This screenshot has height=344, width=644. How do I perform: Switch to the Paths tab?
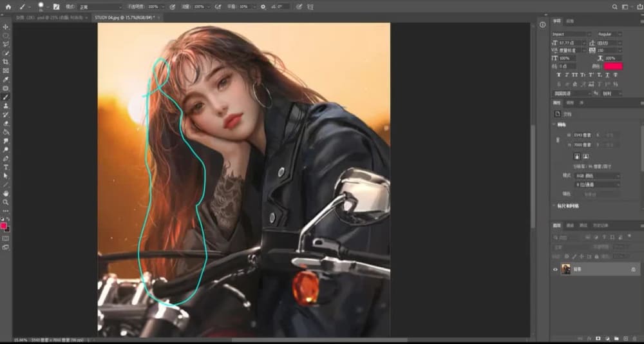click(x=583, y=225)
